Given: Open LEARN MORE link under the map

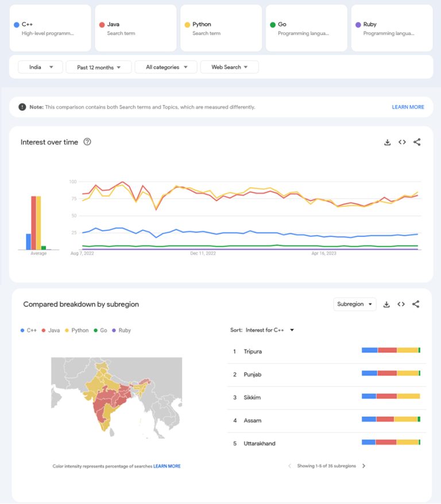Looking at the screenshot, I should 167,466.
